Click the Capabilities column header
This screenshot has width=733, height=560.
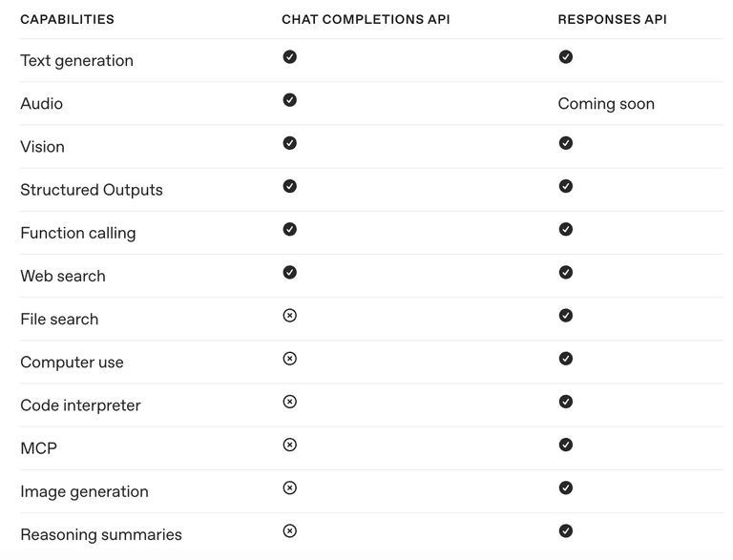coord(67,19)
